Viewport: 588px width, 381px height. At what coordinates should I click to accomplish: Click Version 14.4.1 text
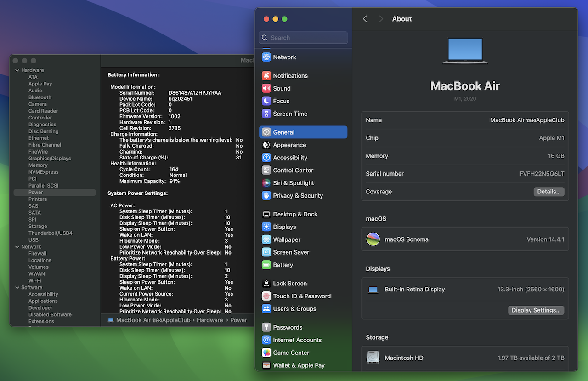(x=545, y=239)
